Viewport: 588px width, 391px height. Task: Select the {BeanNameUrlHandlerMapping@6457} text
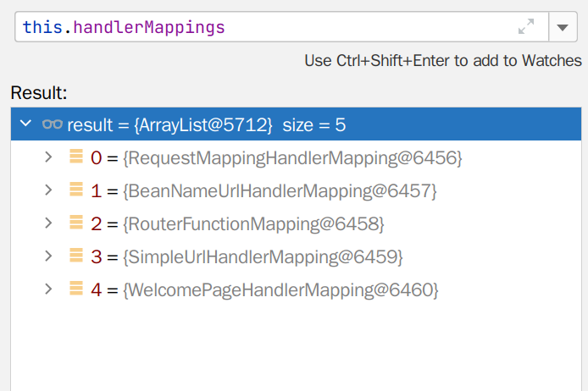[280, 191]
